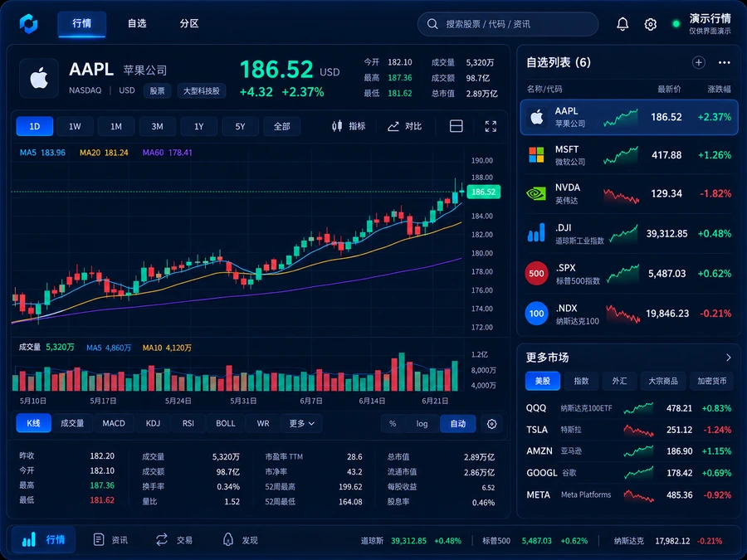Open the MSFT 微软公司 watchlist row
Image resolution: width=747 pixels, height=560 pixels.
click(629, 155)
